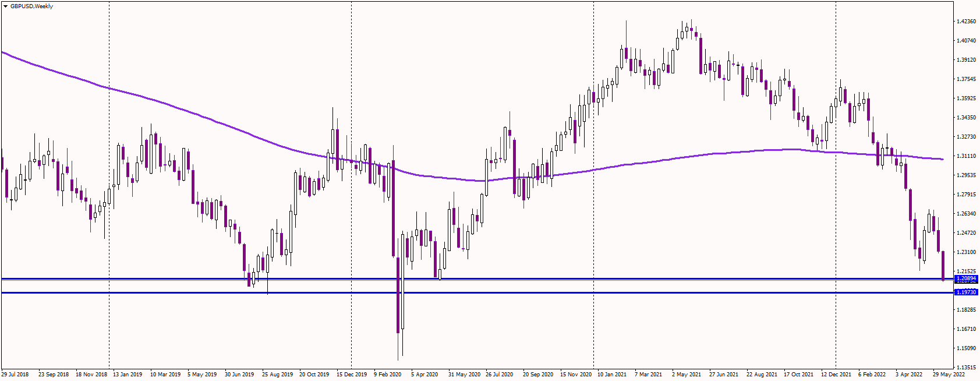Click the 1.29535 price axis label

(x=967, y=175)
